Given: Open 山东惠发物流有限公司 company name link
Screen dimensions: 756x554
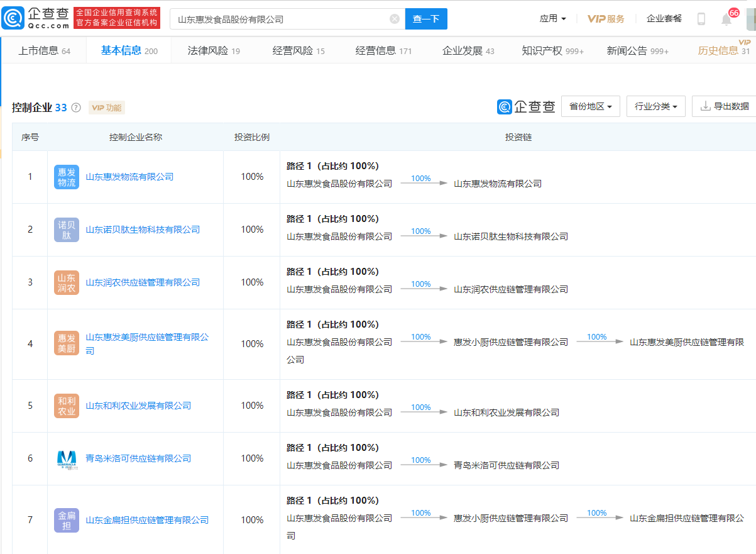Looking at the screenshot, I should [129, 177].
